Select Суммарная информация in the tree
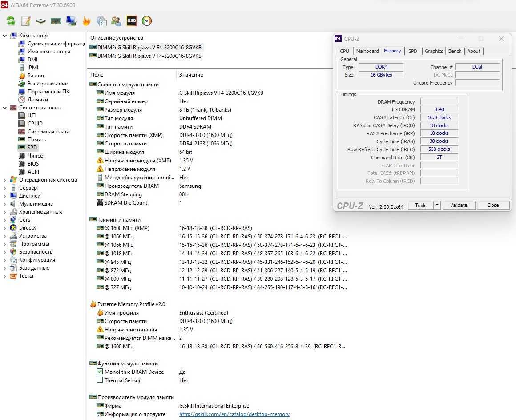This screenshot has width=516, height=420. 56,44
